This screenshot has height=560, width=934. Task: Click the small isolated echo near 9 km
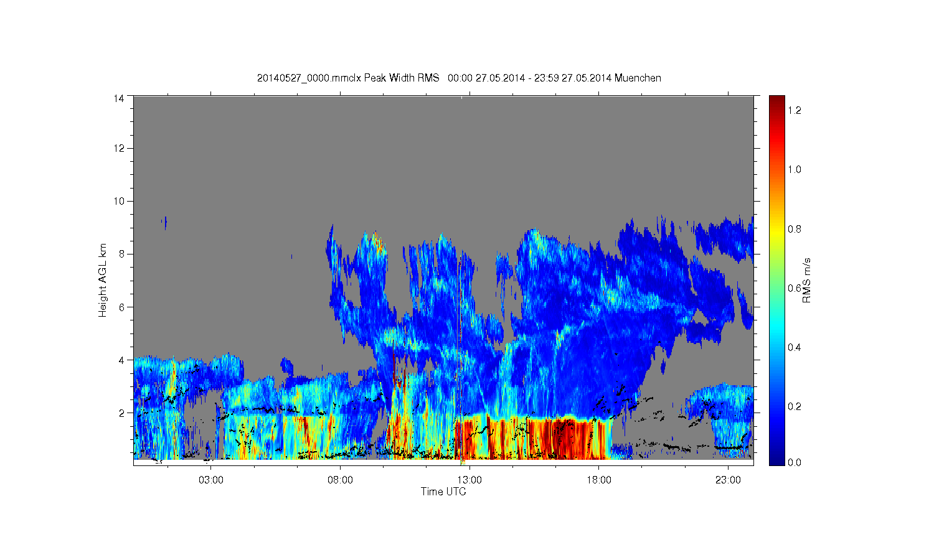click(x=164, y=222)
